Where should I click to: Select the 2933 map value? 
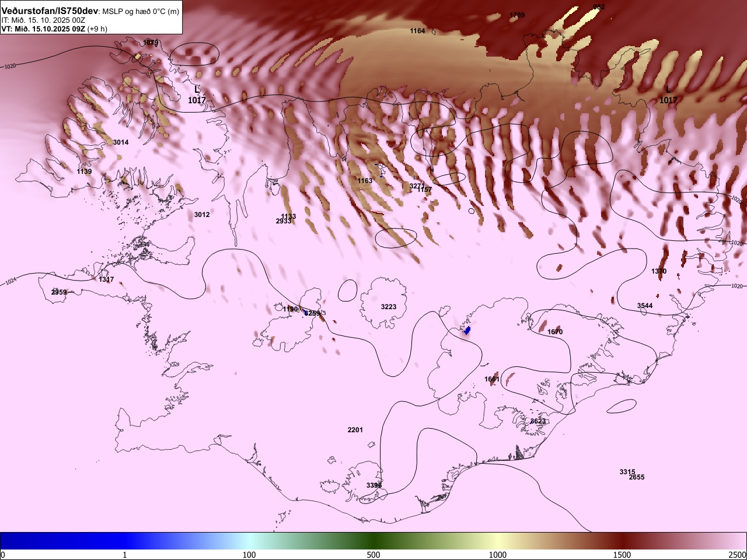pos(284,221)
